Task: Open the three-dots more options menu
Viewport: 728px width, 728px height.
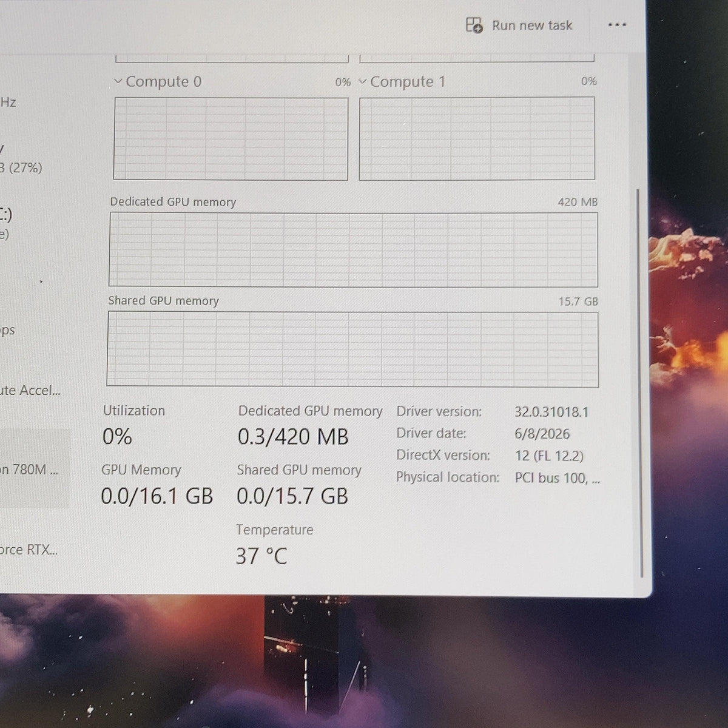Action: click(x=617, y=25)
